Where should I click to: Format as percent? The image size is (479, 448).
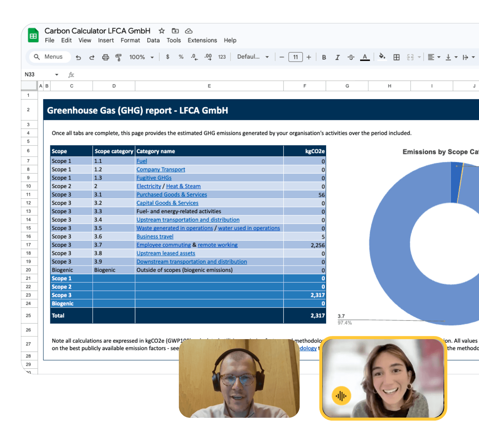(181, 57)
